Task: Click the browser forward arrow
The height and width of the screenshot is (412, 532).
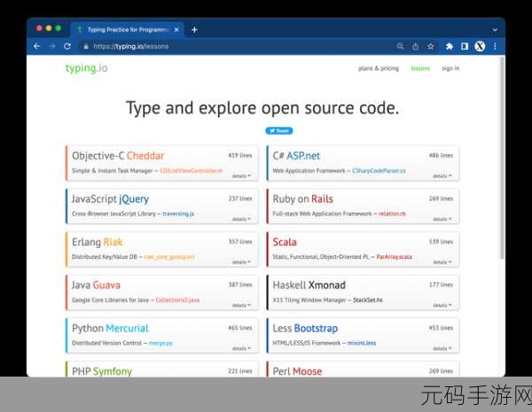Action: pyautogui.click(x=52, y=46)
